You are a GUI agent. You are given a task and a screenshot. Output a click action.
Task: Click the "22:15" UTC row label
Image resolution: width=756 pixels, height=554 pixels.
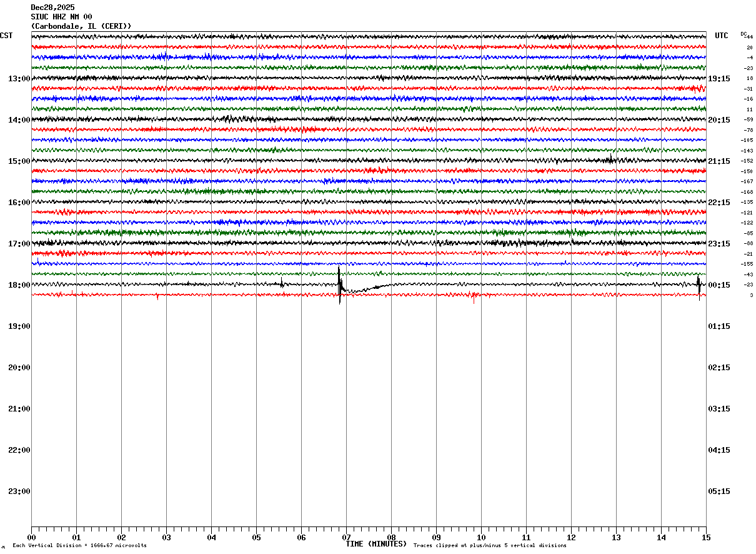tap(719, 203)
